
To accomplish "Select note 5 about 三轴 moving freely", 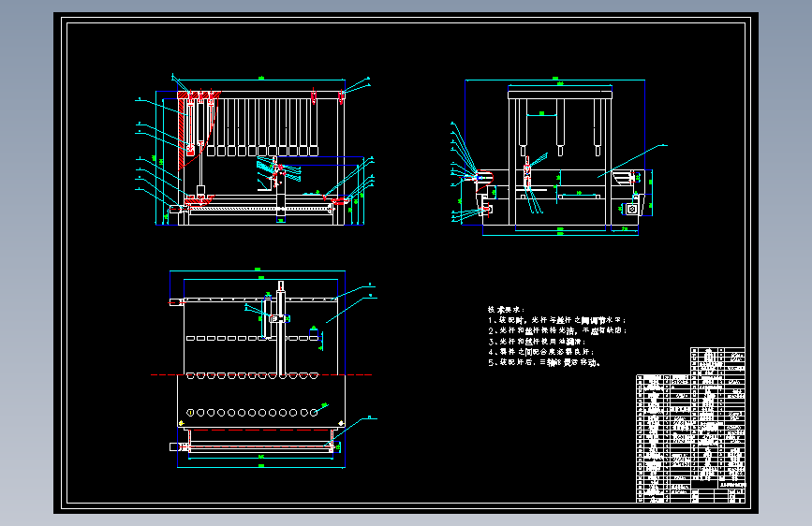I will 544,363.
